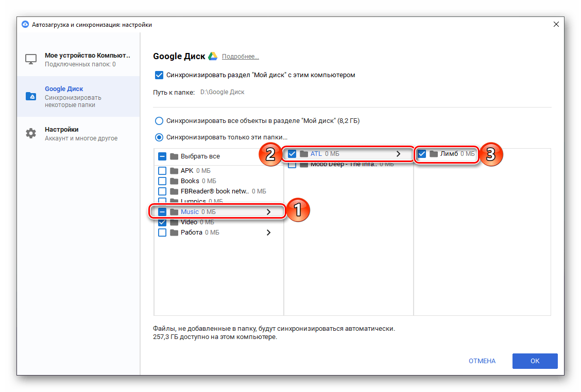Uncheck sync "Мой диск" with this computer
Viewport: 581px width, 392px height.
(x=159, y=75)
